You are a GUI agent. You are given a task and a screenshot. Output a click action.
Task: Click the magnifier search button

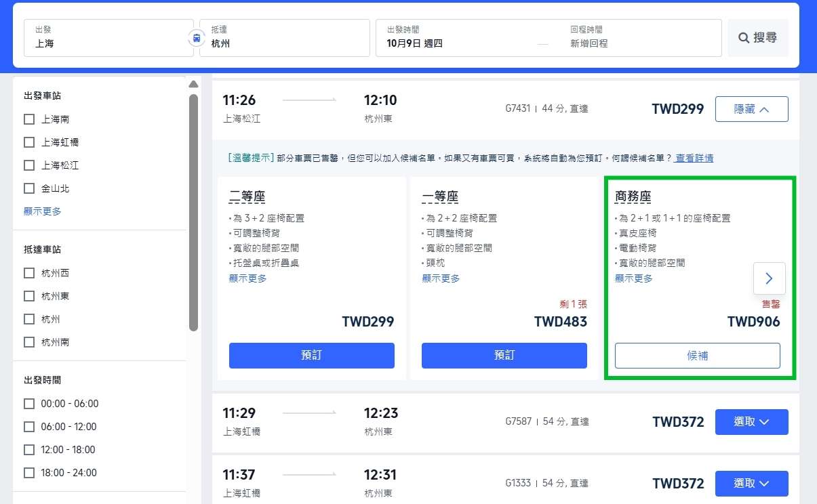(x=757, y=38)
